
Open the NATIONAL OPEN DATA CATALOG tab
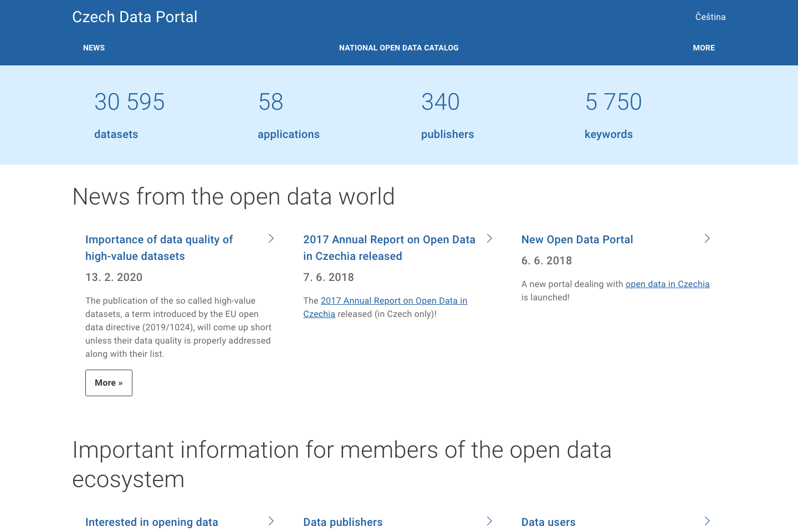[398, 48]
